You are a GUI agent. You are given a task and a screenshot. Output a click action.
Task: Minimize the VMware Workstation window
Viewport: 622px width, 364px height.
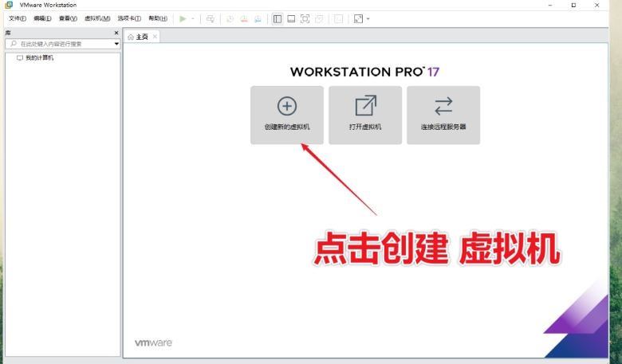click(x=549, y=5)
